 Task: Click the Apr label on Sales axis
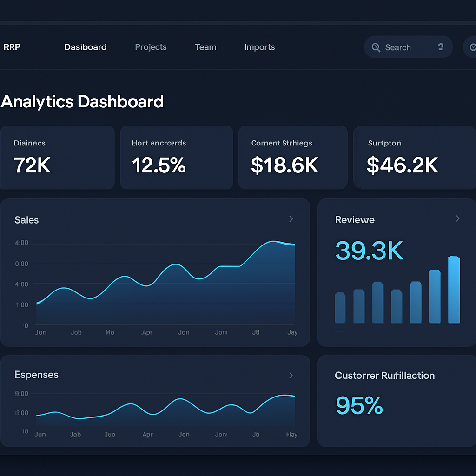(x=147, y=332)
